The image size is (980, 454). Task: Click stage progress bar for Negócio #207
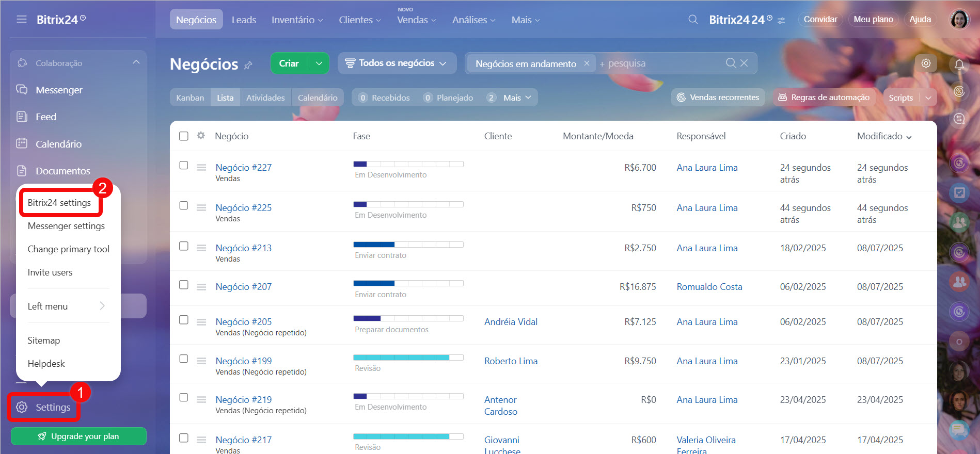[x=408, y=283]
